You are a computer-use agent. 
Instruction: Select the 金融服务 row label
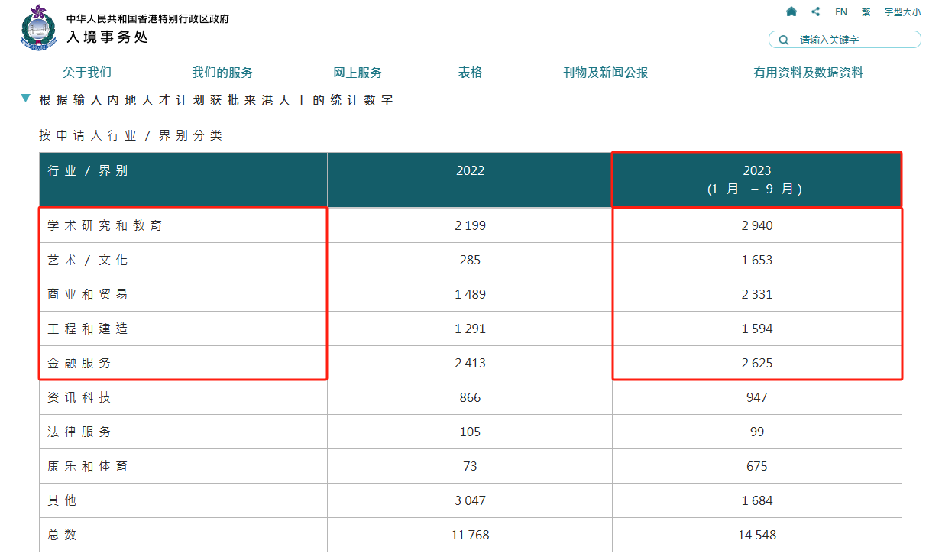tap(79, 364)
